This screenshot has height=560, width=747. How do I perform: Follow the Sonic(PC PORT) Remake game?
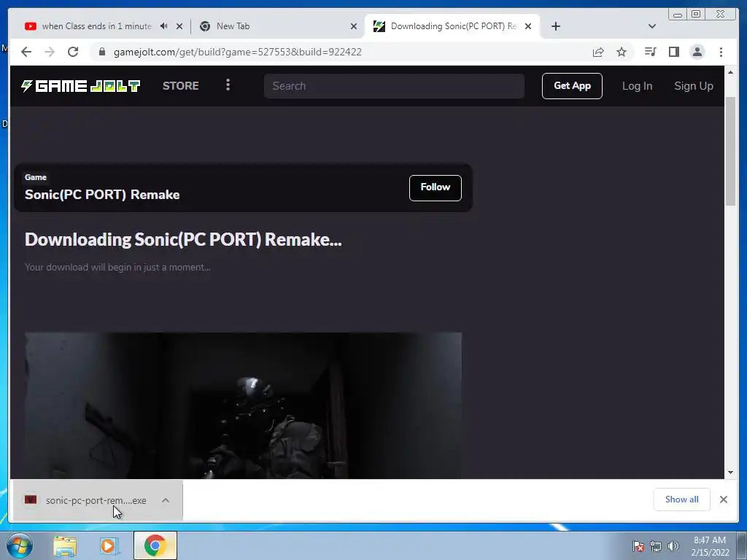[435, 187]
